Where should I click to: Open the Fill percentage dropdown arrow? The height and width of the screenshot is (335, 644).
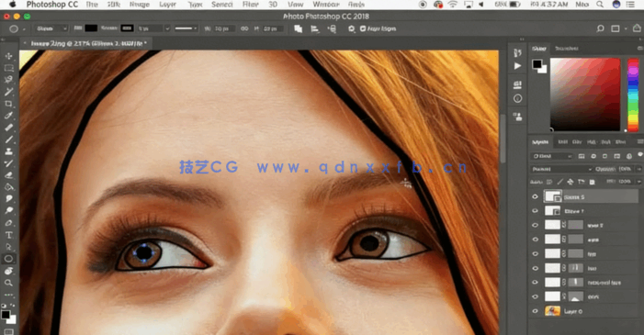(638, 182)
